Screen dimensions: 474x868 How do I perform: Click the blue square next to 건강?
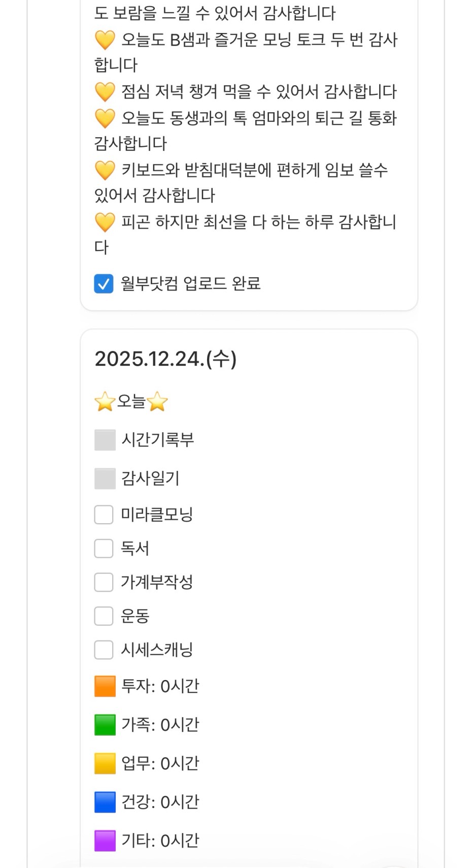(x=105, y=802)
